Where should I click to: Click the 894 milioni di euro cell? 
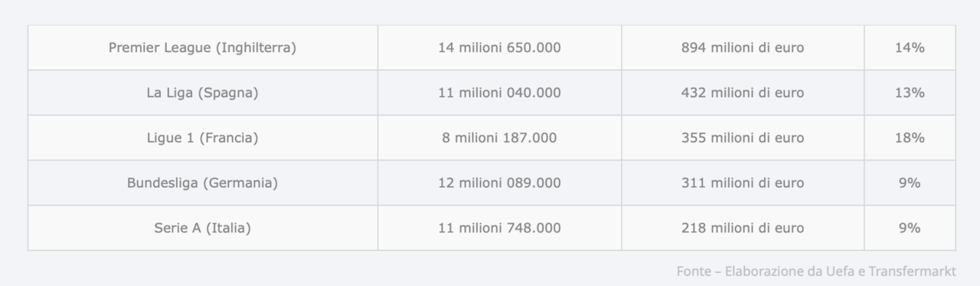click(743, 48)
